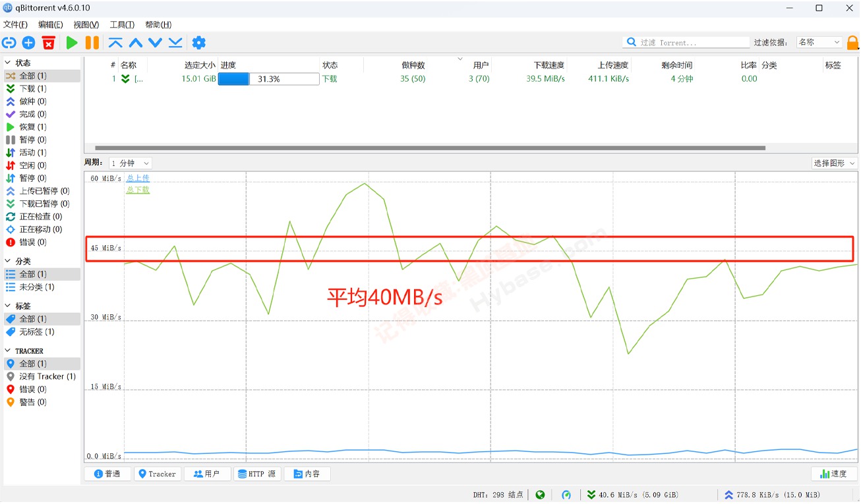
Task: Open the 工具(T) menu
Action: [122, 24]
